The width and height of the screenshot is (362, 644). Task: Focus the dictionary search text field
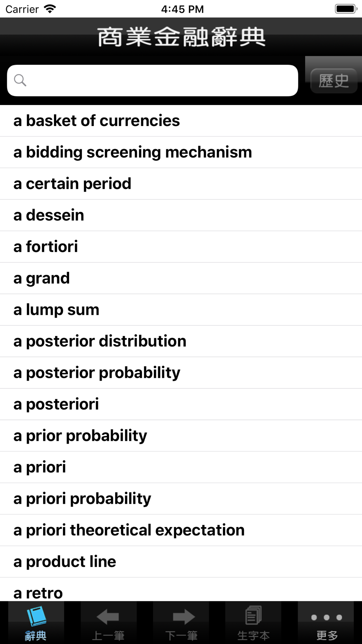(152, 80)
